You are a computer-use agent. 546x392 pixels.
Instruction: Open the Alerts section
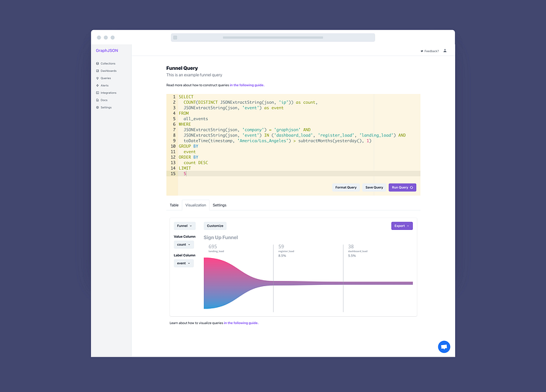point(104,85)
